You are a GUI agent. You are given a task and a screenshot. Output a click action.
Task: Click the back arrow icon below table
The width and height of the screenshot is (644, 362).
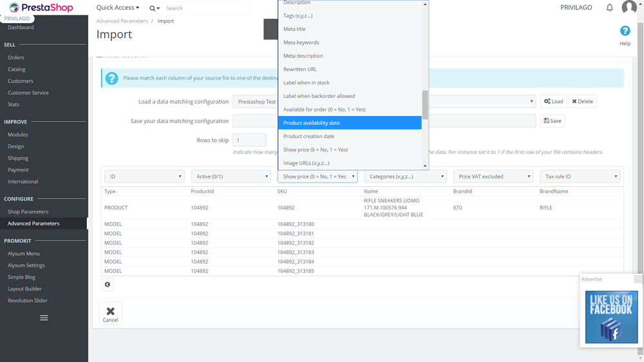tap(107, 284)
